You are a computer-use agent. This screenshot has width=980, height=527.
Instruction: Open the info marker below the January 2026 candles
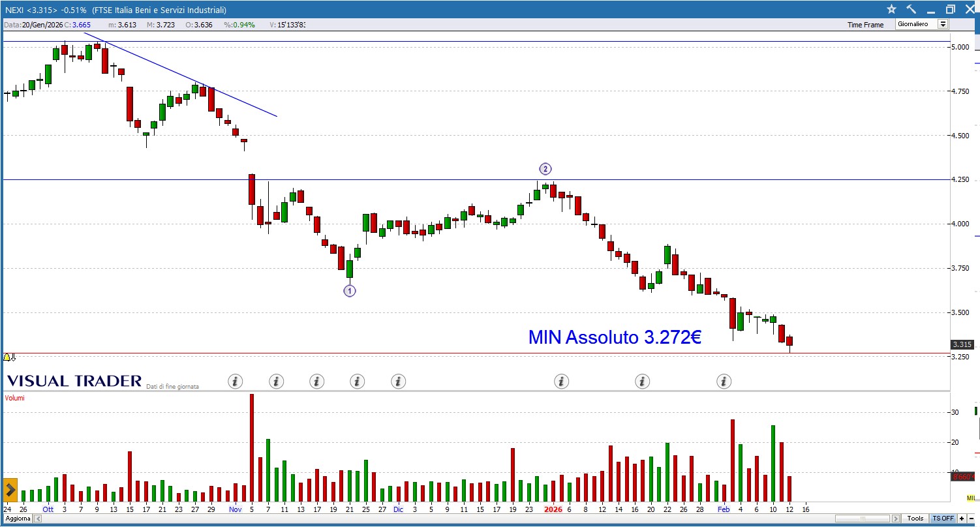point(561,381)
